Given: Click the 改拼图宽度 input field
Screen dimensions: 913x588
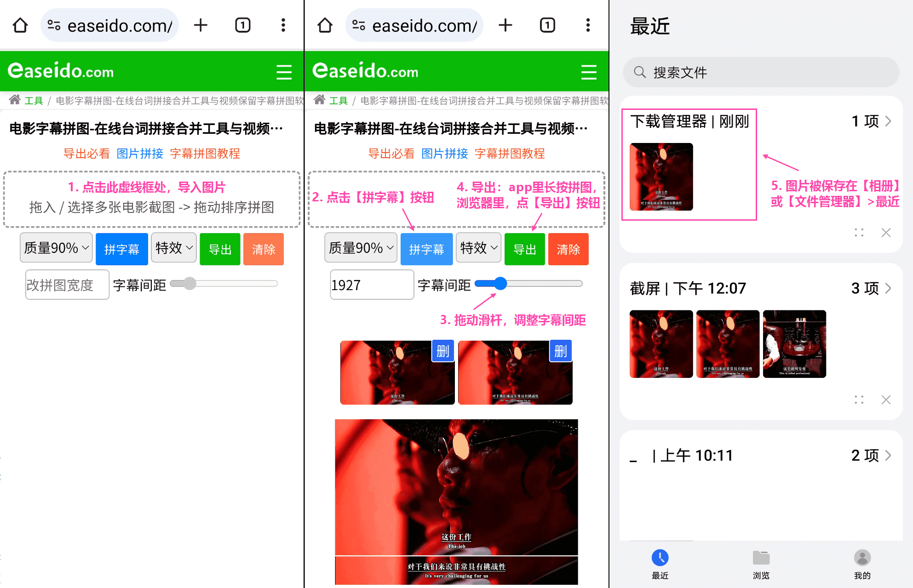Looking at the screenshot, I should pyautogui.click(x=67, y=285).
